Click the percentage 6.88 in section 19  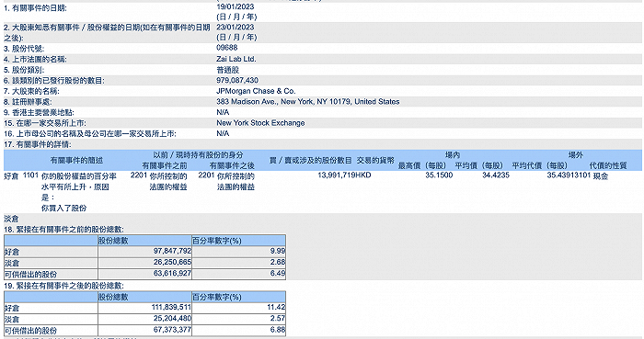(x=278, y=330)
